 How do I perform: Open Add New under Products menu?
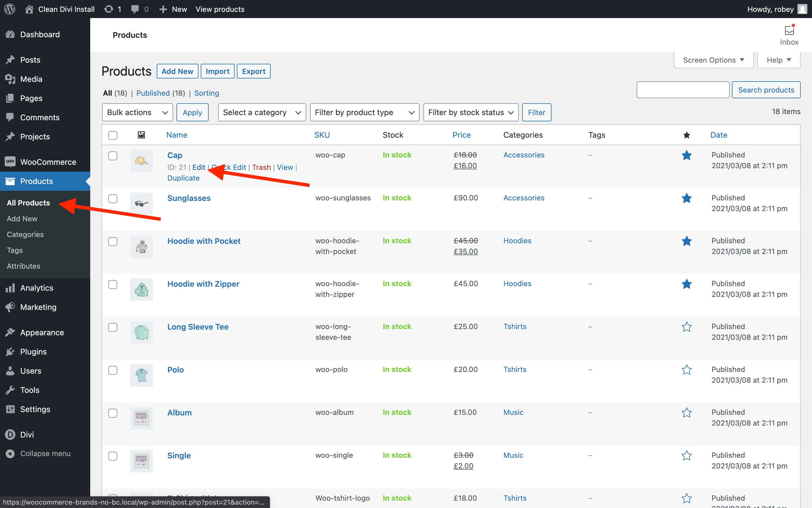tap(22, 218)
